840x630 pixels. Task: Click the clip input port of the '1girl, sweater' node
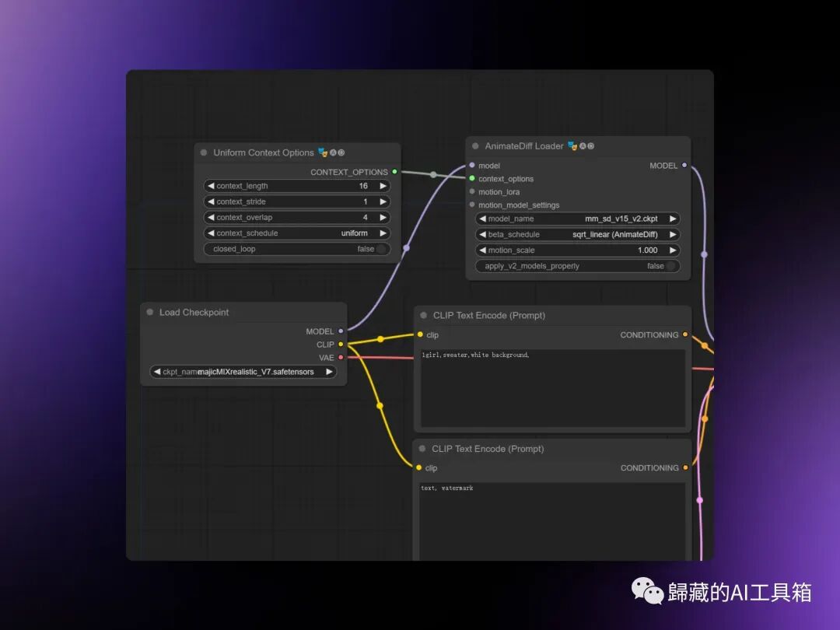420,334
